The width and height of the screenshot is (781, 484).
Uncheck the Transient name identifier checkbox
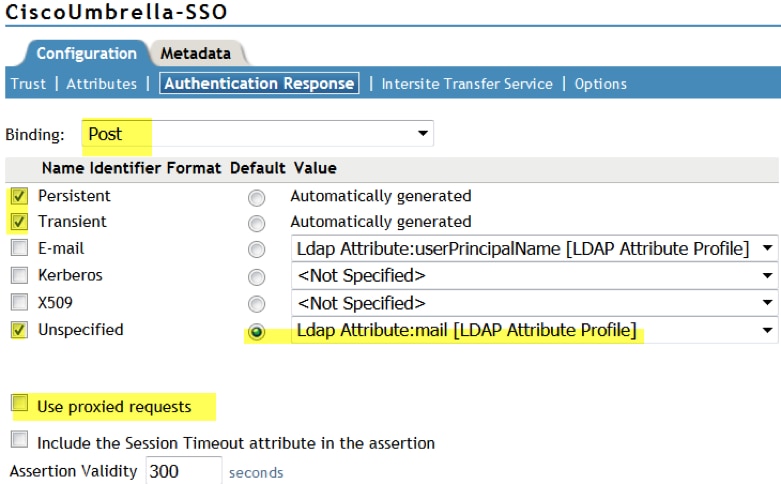click(x=19, y=222)
